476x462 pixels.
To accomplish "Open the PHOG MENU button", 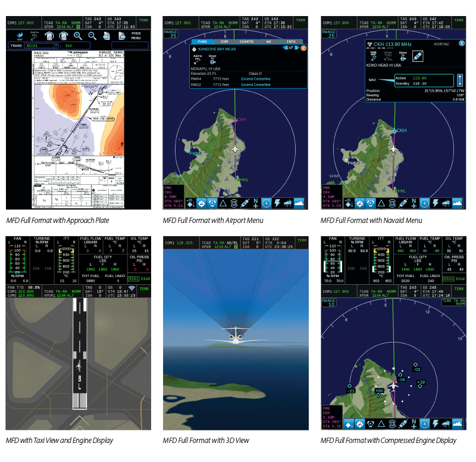I will pos(136,36).
